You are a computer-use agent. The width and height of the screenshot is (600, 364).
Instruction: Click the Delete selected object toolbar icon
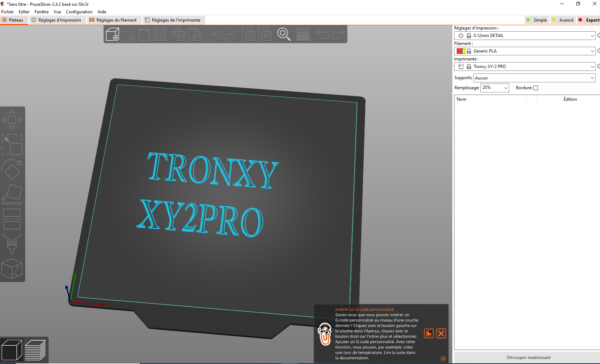(x=128, y=34)
